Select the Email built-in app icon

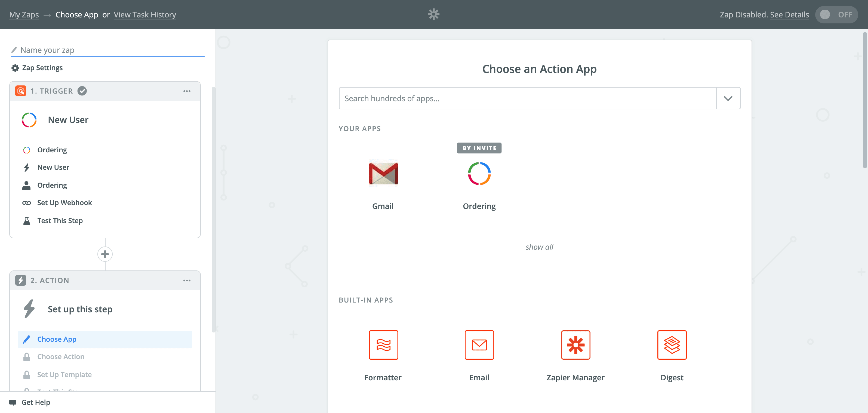(x=479, y=345)
